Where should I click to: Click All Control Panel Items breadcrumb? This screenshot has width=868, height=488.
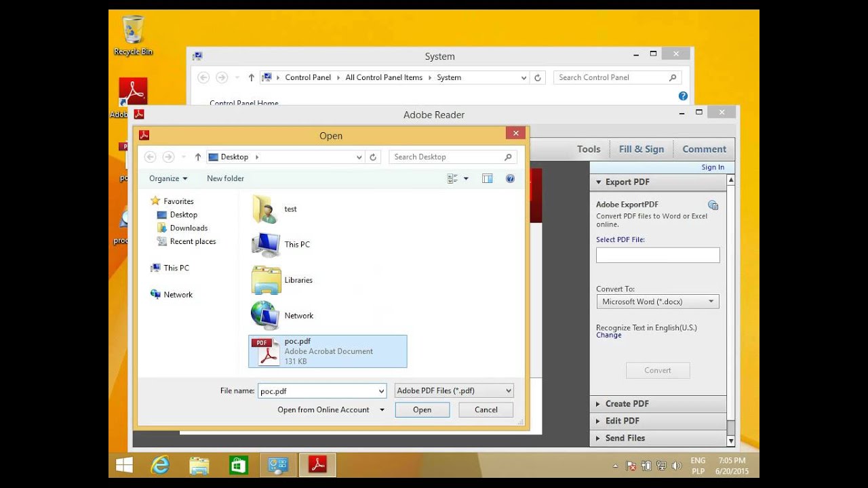[384, 78]
